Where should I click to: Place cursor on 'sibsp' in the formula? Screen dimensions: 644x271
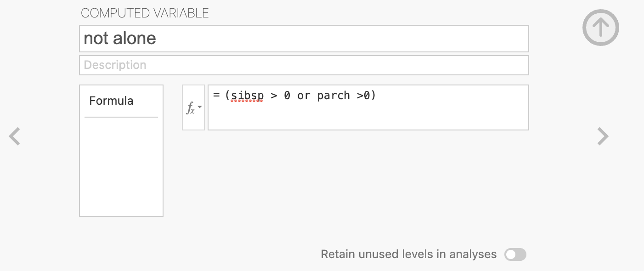click(x=247, y=96)
